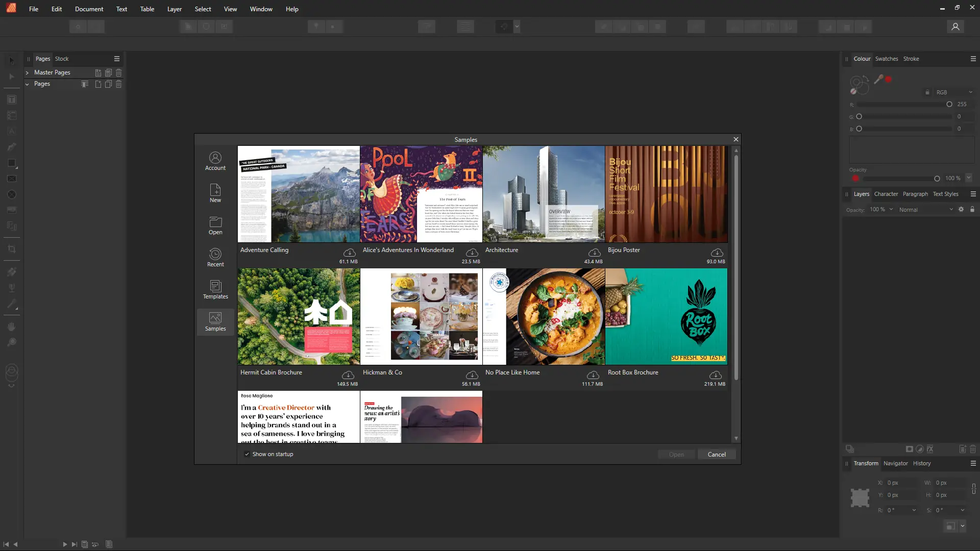Select the Hermit Cabin Brochure thumbnail

point(299,316)
